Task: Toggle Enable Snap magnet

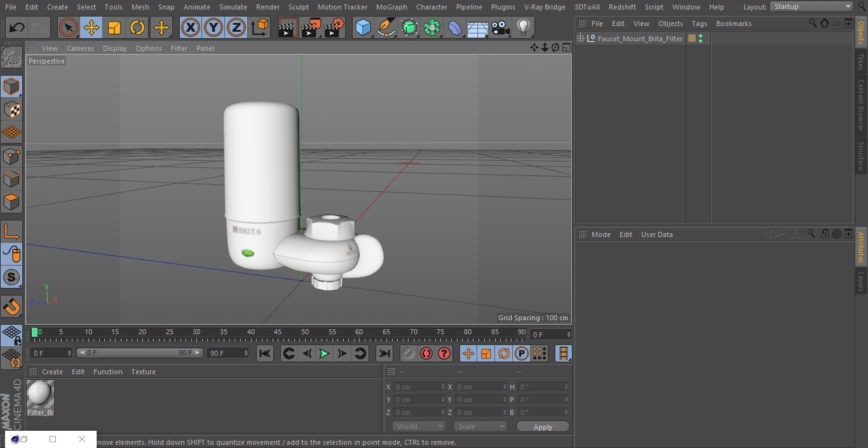Action: (x=11, y=307)
